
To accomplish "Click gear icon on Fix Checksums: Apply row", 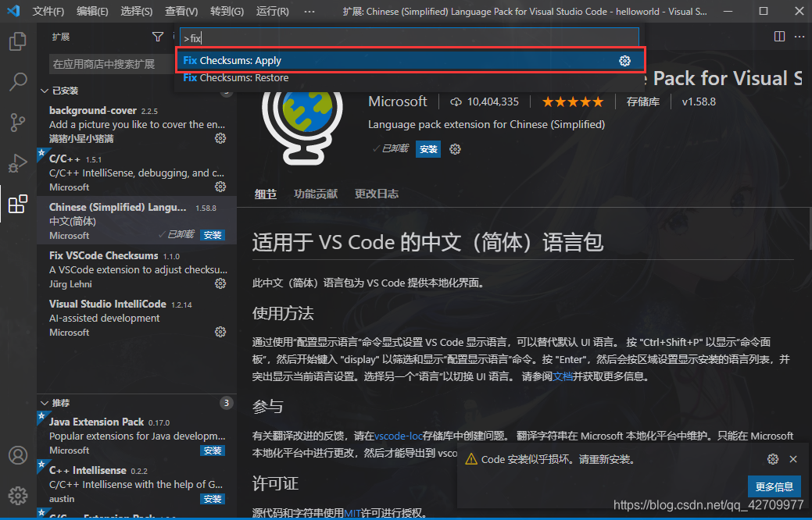I will [x=625, y=61].
